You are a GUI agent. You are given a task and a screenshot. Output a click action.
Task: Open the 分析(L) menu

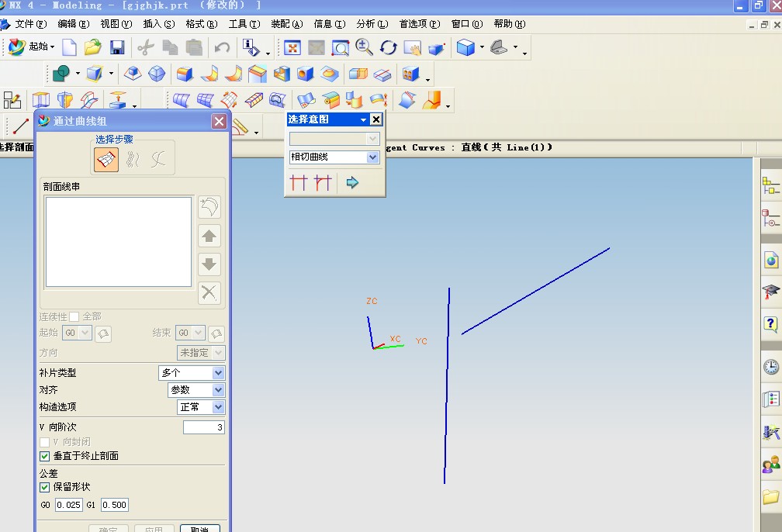(372, 24)
